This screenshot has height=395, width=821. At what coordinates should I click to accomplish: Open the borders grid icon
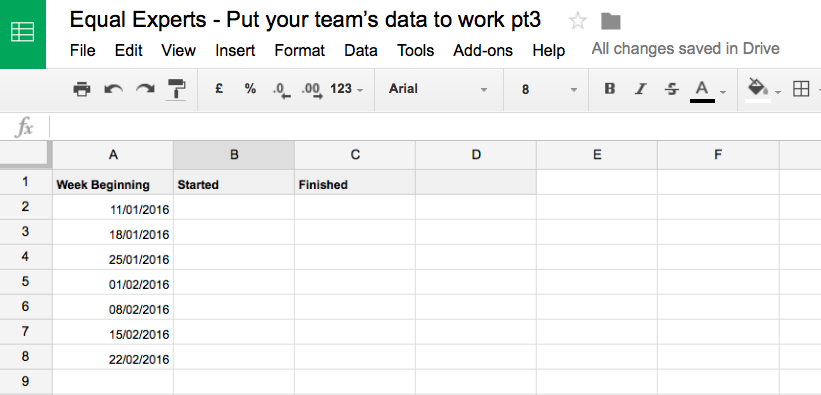tap(801, 89)
